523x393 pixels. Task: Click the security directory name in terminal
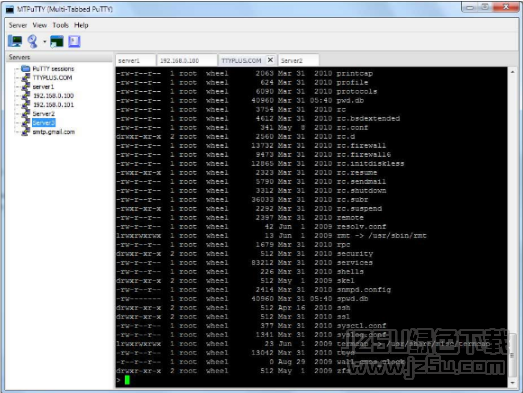coord(355,254)
